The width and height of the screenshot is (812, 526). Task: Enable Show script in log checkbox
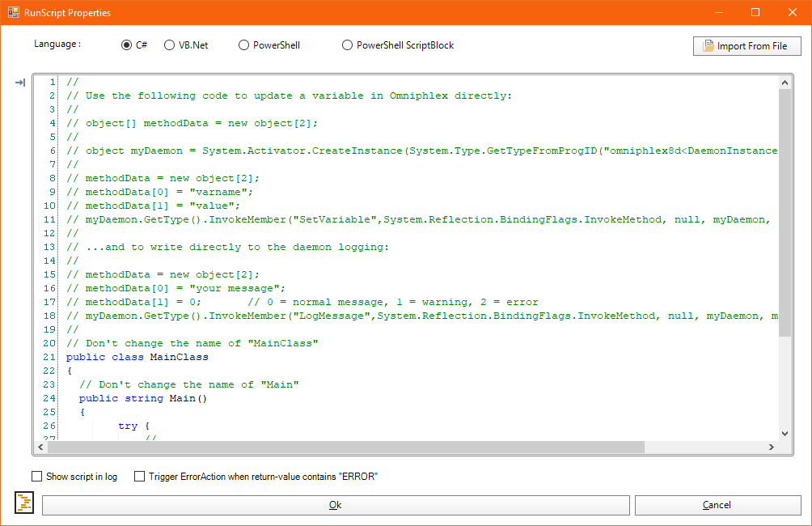pos(36,477)
